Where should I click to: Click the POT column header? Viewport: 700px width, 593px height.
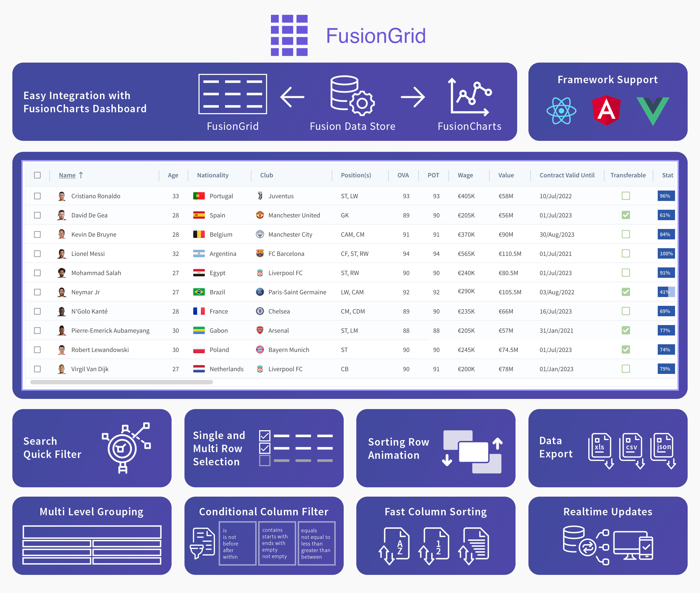[x=433, y=175]
